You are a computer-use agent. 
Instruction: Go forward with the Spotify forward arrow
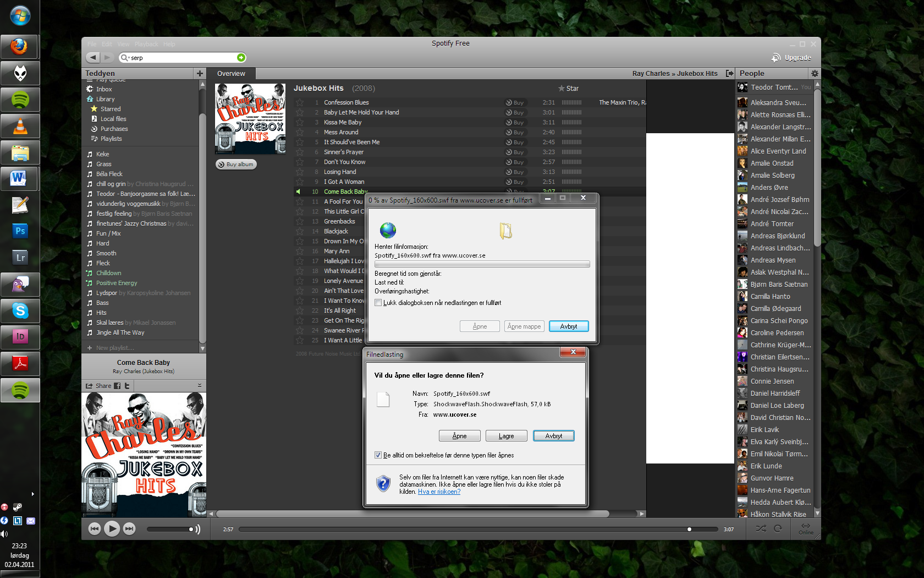pyautogui.click(x=107, y=57)
